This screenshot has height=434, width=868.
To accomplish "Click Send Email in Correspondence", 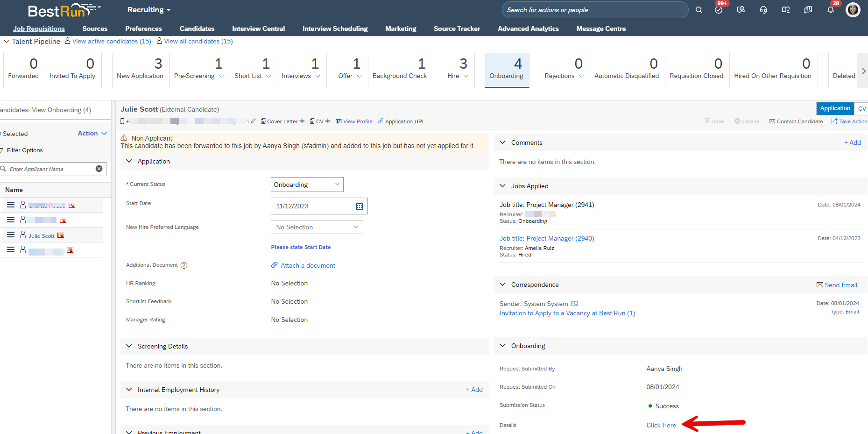I will [x=837, y=285].
